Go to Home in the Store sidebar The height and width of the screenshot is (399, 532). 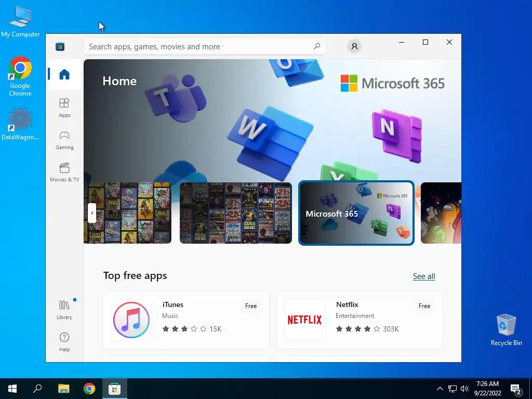(x=64, y=74)
